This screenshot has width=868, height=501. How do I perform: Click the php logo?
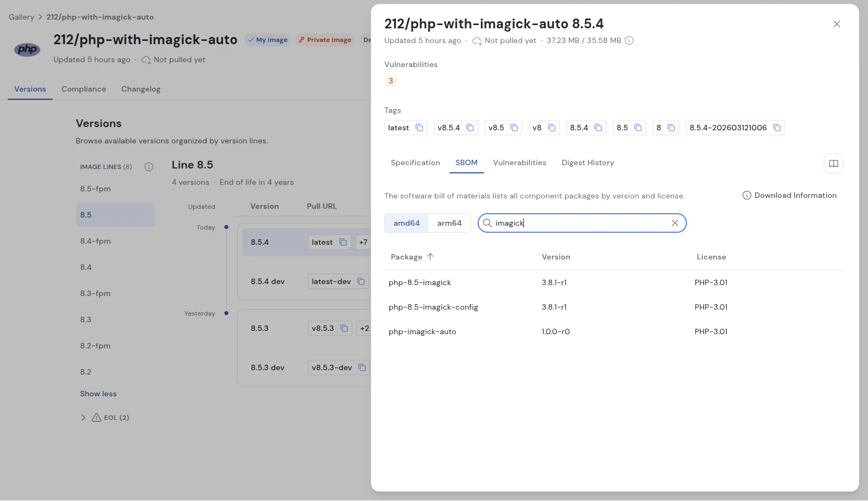click(27, 50)
